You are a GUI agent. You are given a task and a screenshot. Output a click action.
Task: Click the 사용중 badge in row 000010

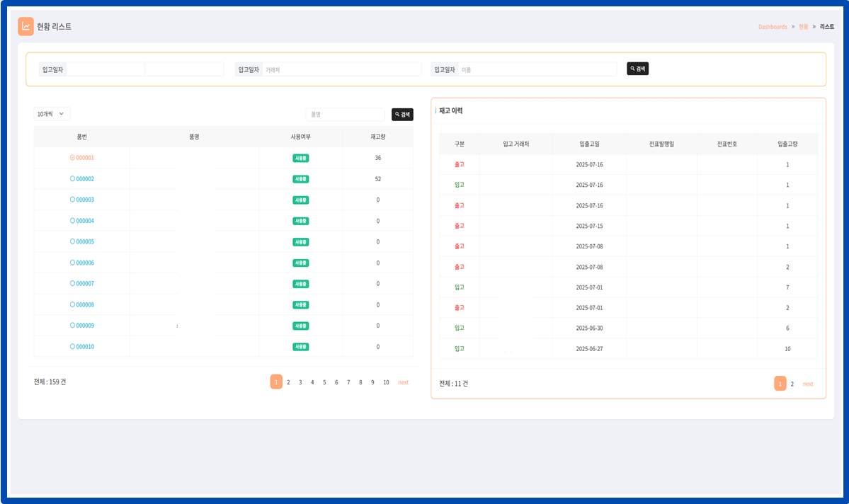(x=300, y=347)
